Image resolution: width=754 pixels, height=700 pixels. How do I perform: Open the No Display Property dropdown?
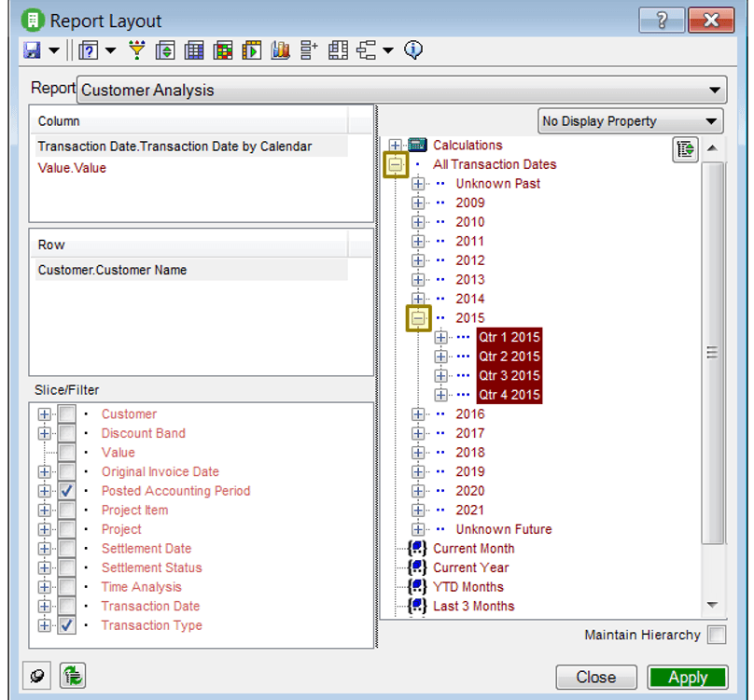pos(630,121)
